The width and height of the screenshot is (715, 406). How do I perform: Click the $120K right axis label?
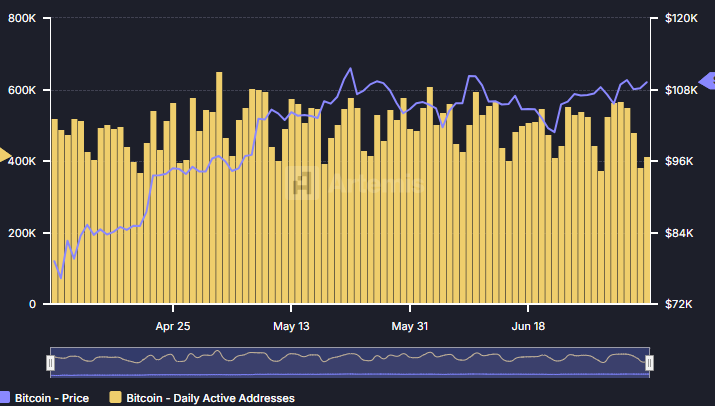pyautogui.click(x=681, y=18)
